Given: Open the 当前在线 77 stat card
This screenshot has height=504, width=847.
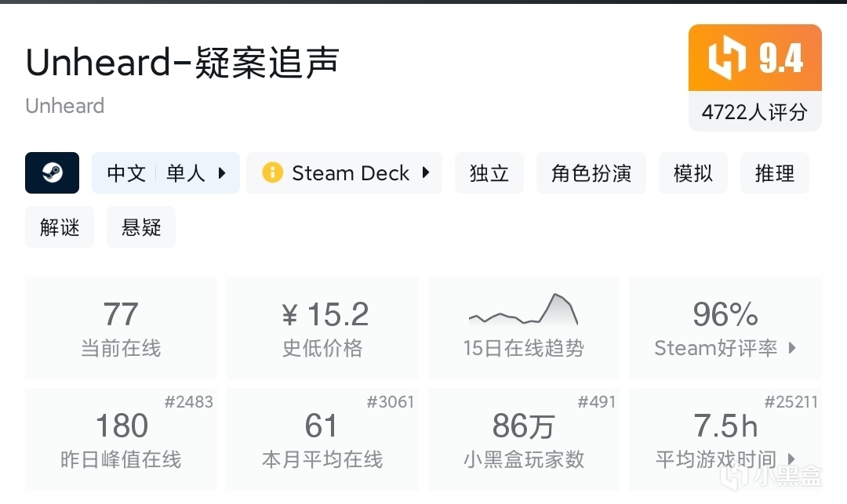Looking at the screenshot, I should tap(121, 328).
